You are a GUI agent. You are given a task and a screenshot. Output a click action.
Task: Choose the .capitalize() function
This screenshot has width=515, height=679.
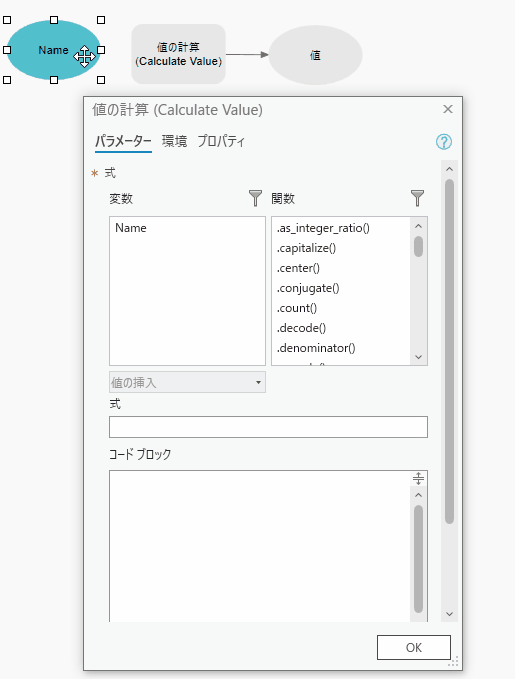click(306, 248)
